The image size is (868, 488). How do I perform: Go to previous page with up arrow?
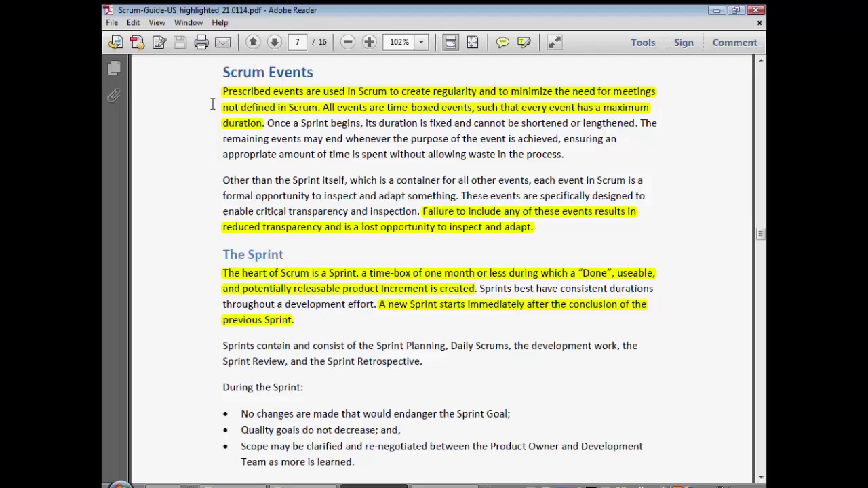(253, 42)
